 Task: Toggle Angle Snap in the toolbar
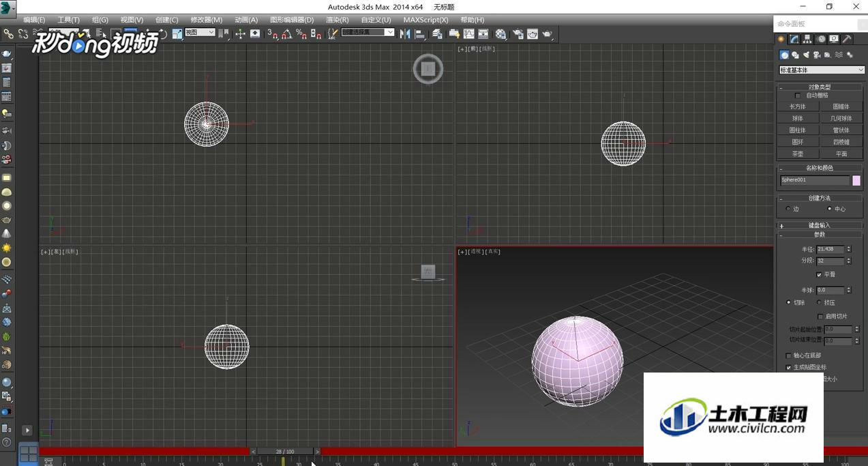click(x=286, y=33)
